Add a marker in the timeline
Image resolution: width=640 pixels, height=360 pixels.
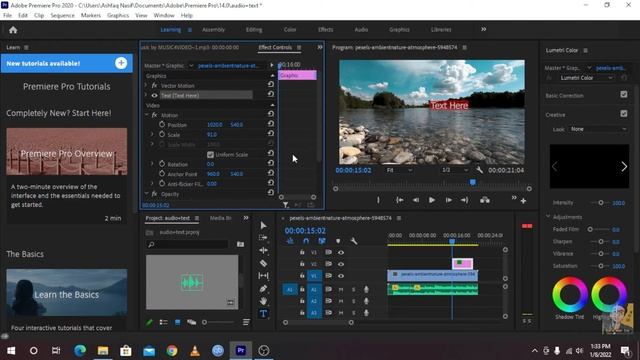pos(338,241)
